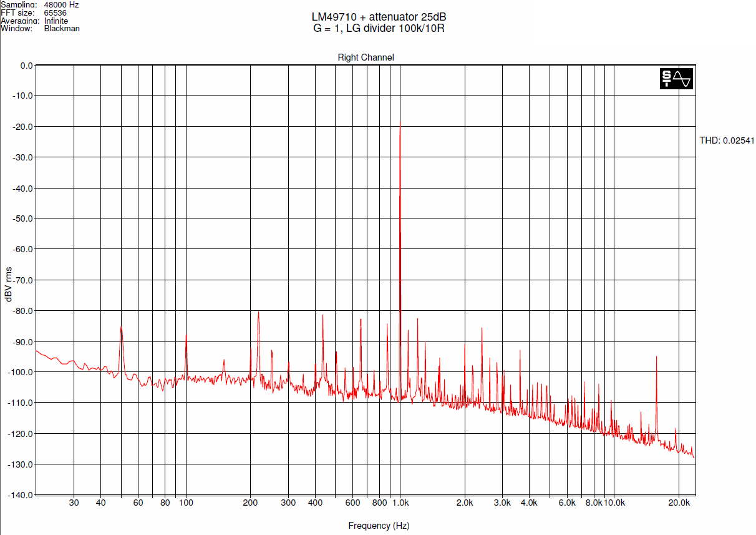Click the 20.0k frequency tick label
The height and width of the screenshot is (535, 756).
pos(679,503)
